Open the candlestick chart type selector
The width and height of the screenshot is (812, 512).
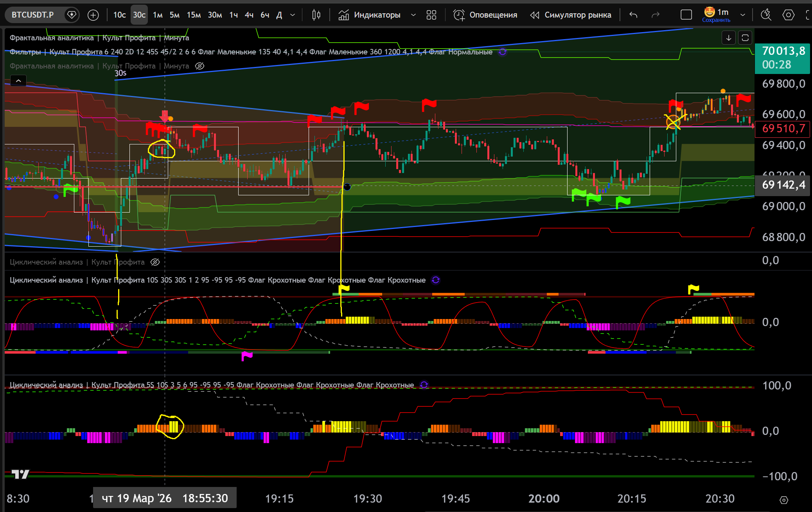[316, 15]
